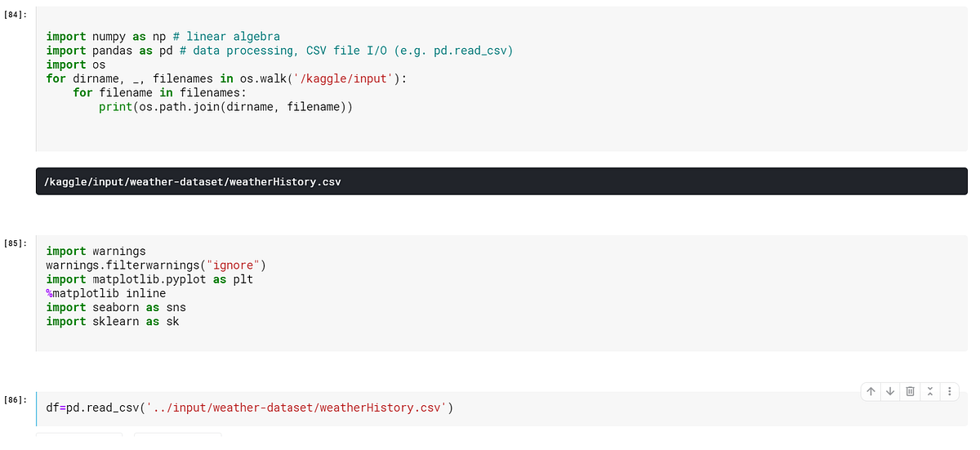The width and height of the screenshot is (980, 450).
Task: Click the first partially visible button below cell 86
Action: [79, 434]
